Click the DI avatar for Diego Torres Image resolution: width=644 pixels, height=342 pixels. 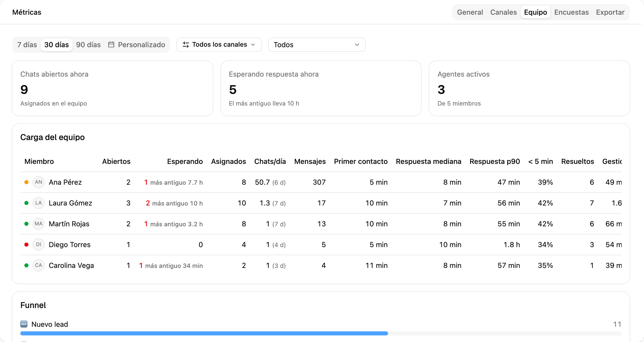pyautogui.click(x=39, y=245)
